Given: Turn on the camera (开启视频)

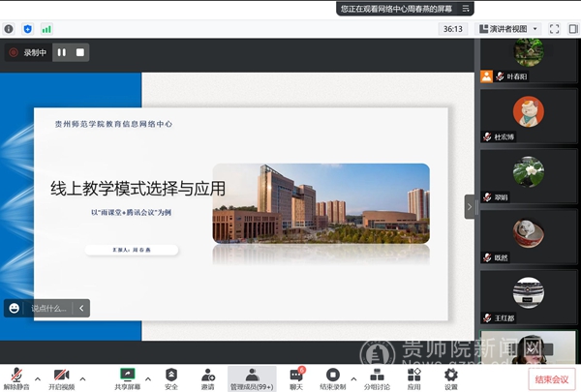Looking at the screenshot, I should pyautogui.click(x=63, y=377).
